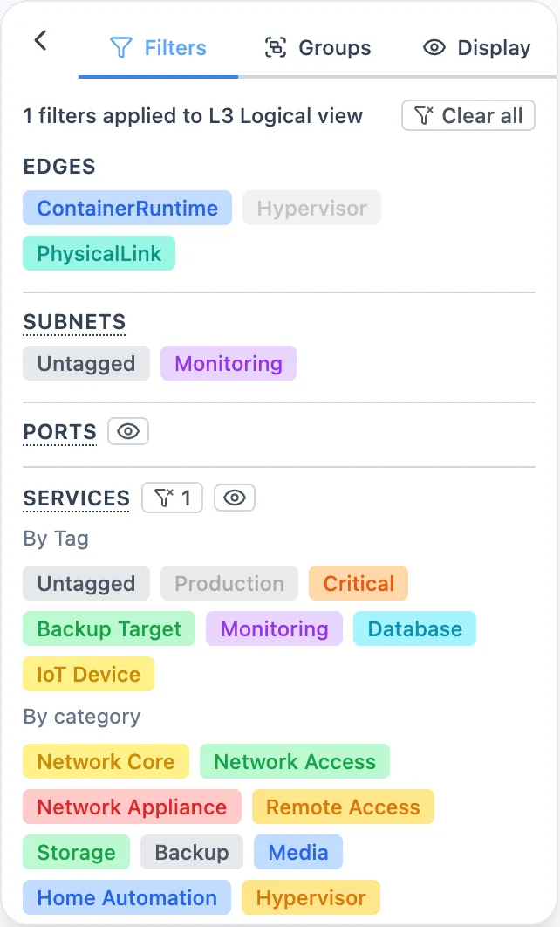Enable the Hypervisor edge filter
The width and height of the screenshot is (560, 927).
tap(311, 208)
